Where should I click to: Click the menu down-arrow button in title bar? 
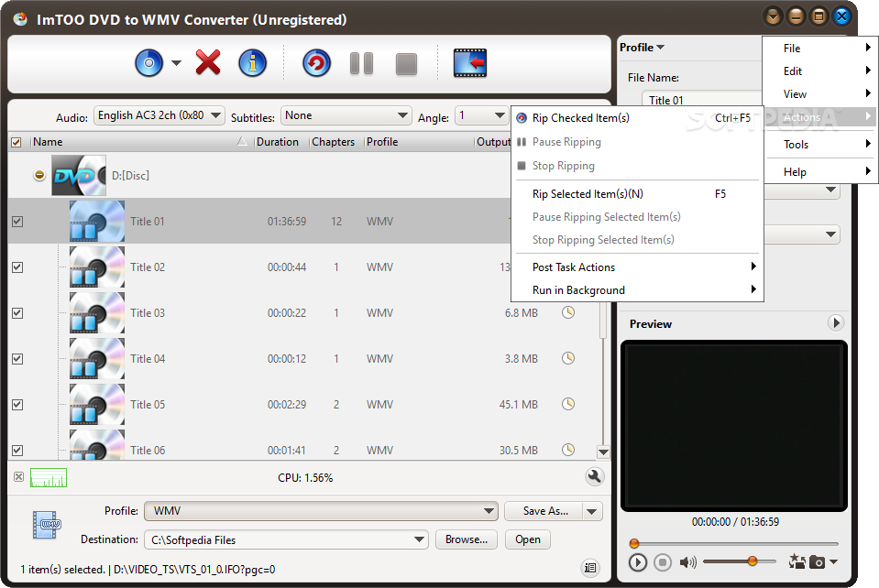(773, 16)
